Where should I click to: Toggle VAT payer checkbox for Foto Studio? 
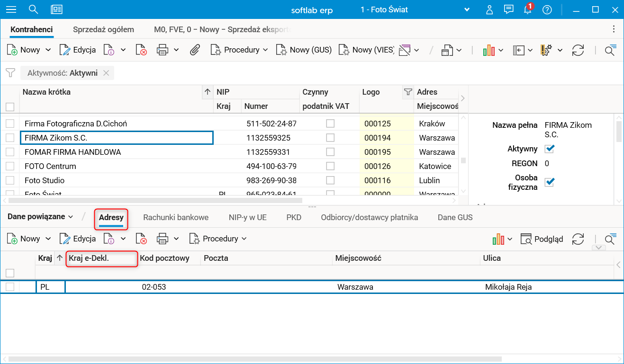330,180
